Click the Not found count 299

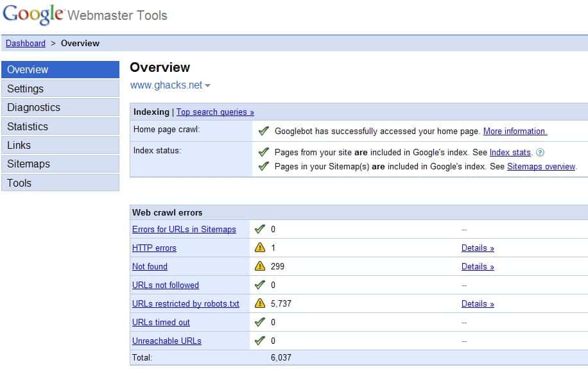(277, 266)
